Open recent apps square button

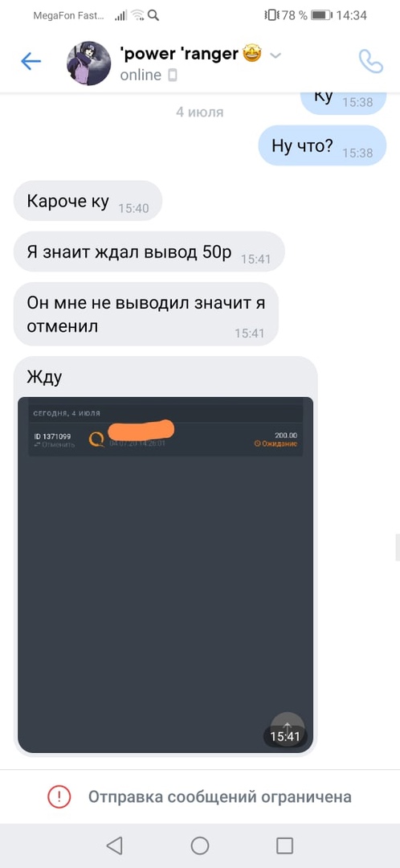click(x=284, y=845)
